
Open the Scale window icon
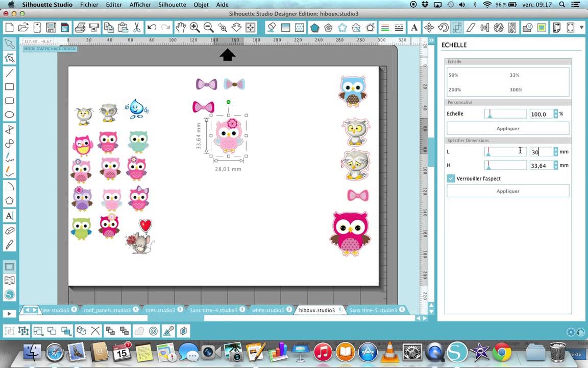pyautogui.click(x=457, y=28)
